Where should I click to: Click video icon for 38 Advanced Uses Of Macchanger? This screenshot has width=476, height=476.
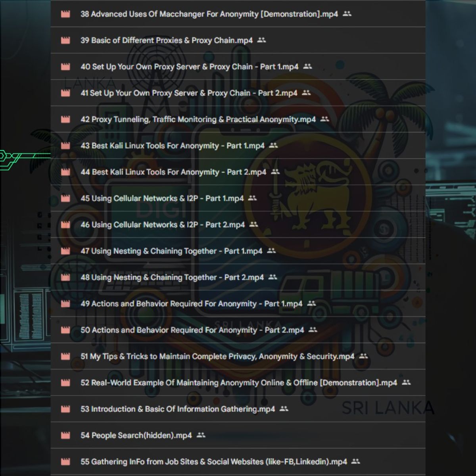pos(65,14)
